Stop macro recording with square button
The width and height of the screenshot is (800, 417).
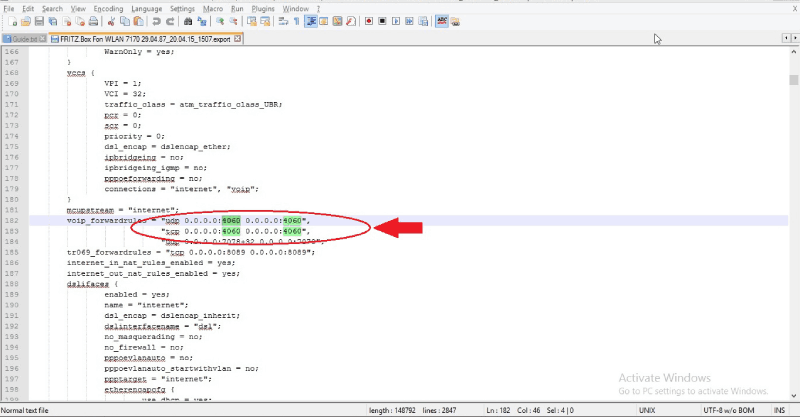[x=382, y=21]
